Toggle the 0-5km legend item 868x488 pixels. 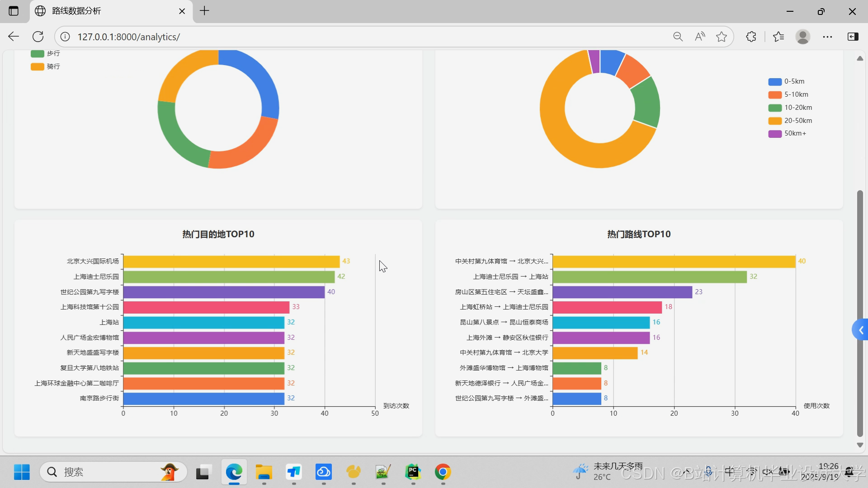click(x=794, y=81)
